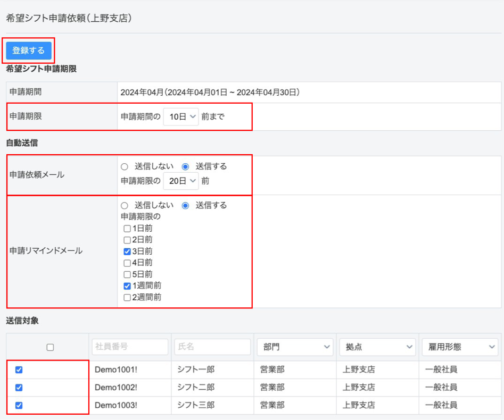This screenshot has height=420, width=504.
Task: Select 送信しない for 申請リマインドメール
Action: pyautogui.click(x=125, y=205)
